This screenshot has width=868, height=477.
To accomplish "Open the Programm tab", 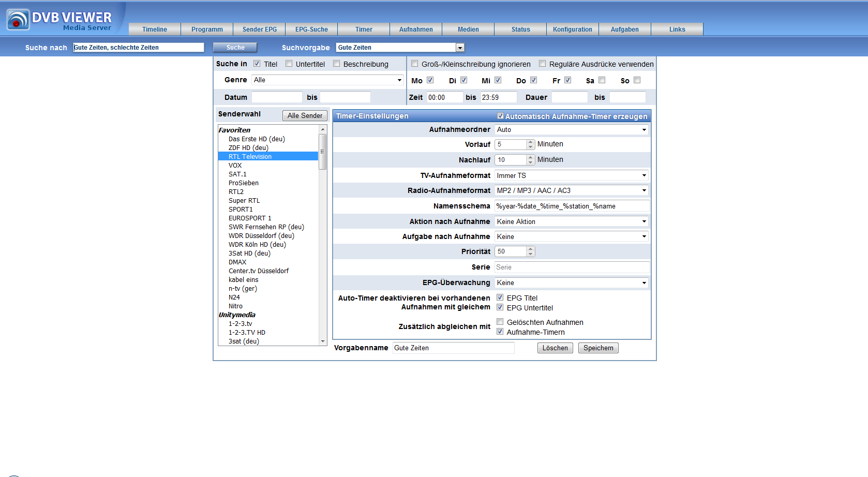I will pos(207,29).
